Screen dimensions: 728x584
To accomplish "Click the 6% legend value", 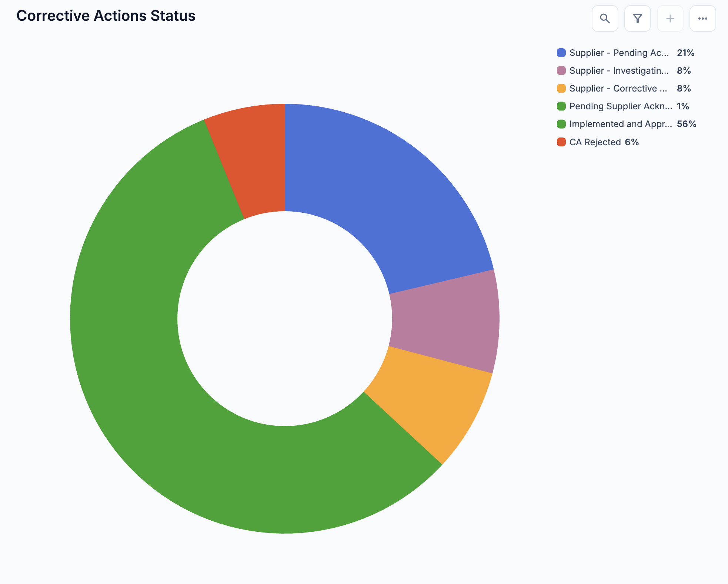I will click(x=632, y=142).
